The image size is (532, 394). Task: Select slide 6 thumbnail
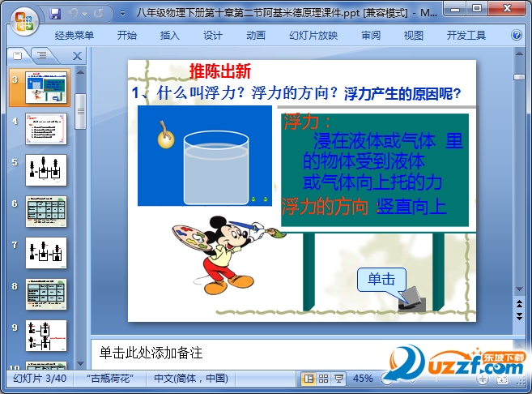pyautogui.click(x=46, y=212)
